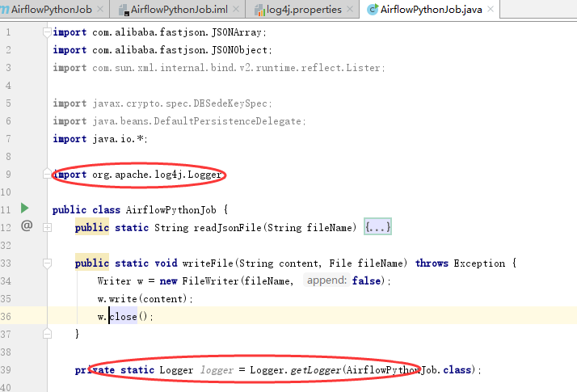Click fold end marker at line 37

(47, 334)
